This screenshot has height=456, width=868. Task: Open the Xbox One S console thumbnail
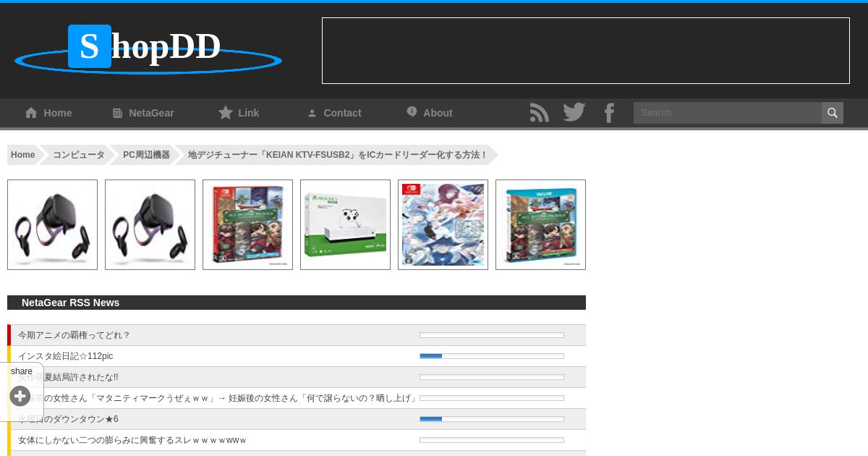[x=345, y=225]
